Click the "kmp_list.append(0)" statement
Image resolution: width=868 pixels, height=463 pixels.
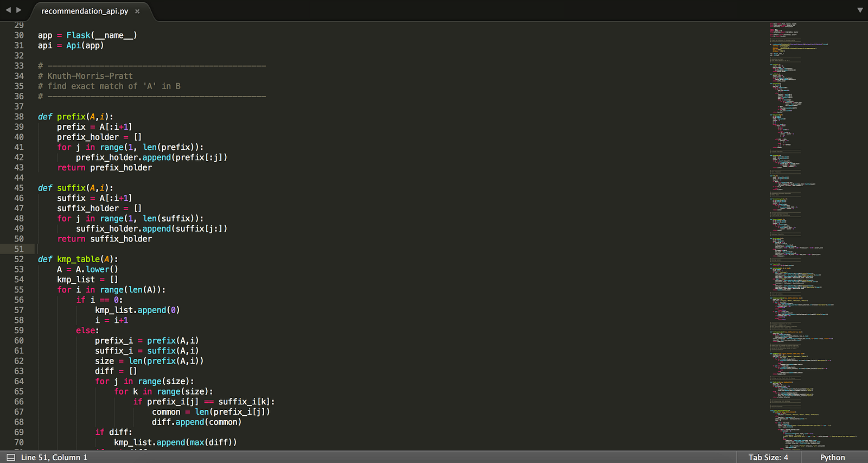[x=137, y=310]
